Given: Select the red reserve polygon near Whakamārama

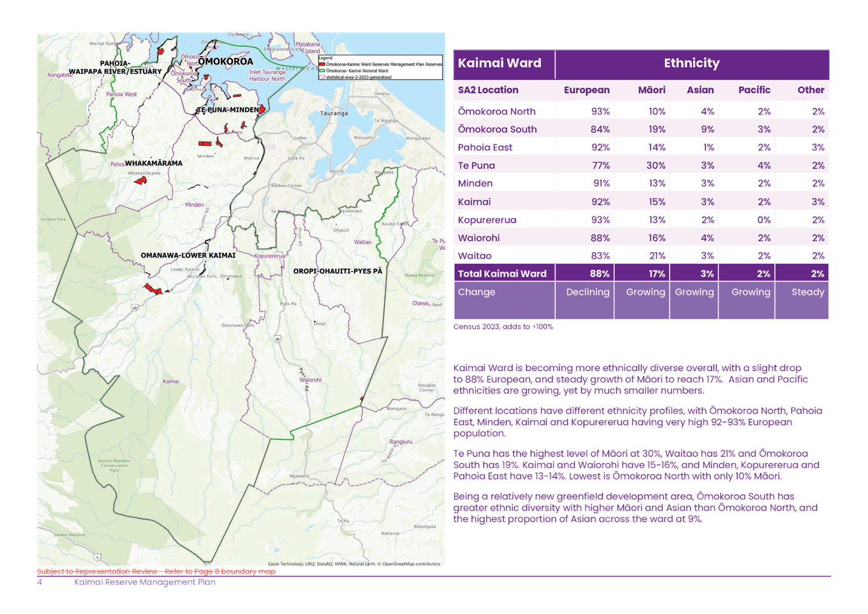Looking at the screenshot, I should [140, 181].
